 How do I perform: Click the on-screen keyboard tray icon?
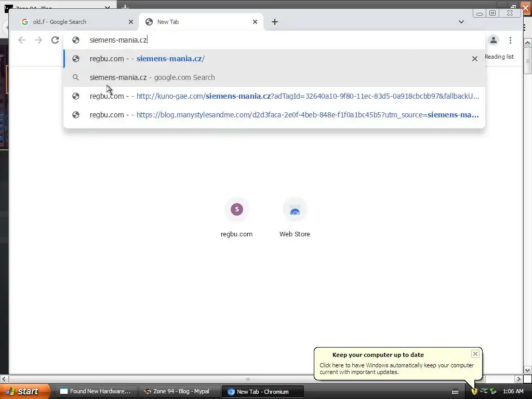coord(455,392)
